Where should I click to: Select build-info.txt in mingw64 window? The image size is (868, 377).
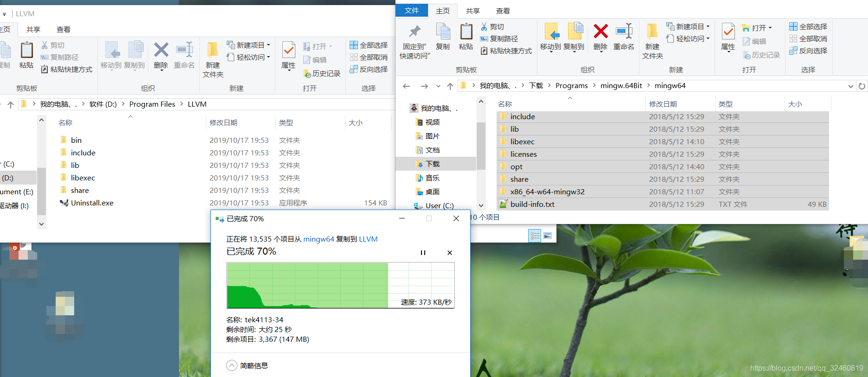pos(663,204)
